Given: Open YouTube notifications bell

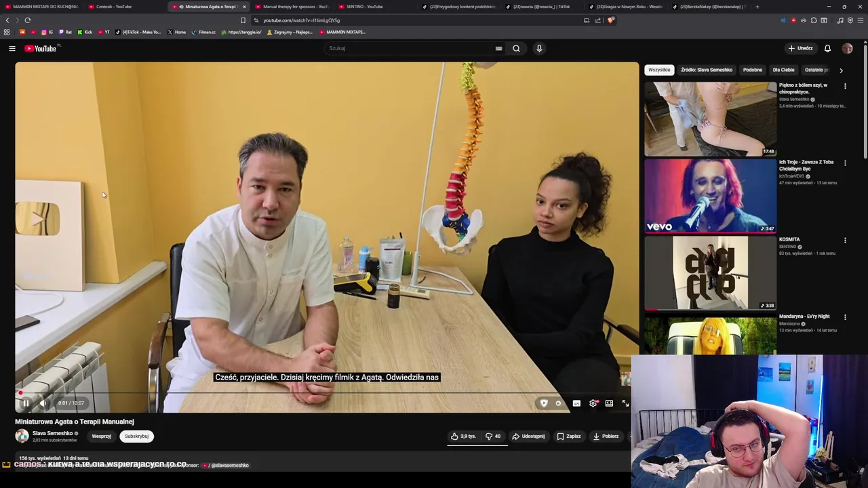Looking at the screenshot, I should pyautogui.click(x=827, y=48).
